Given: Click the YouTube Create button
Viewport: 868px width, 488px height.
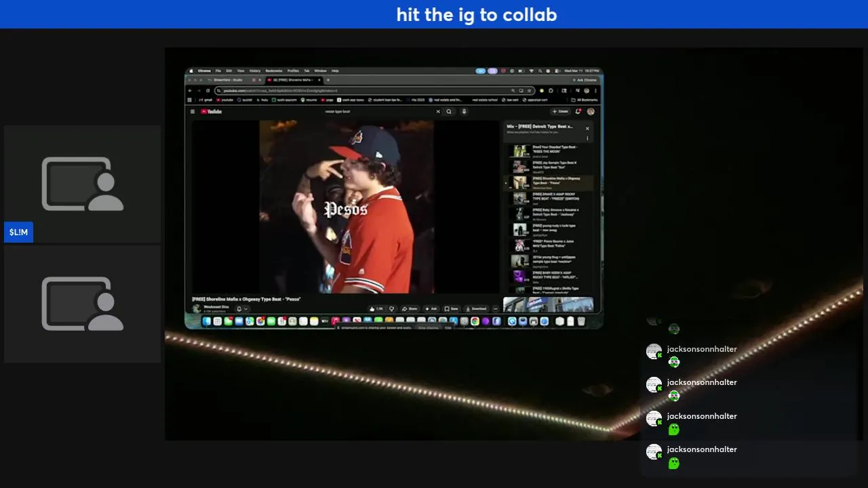Looking at the screenshot, I should [x=560, y=112].
